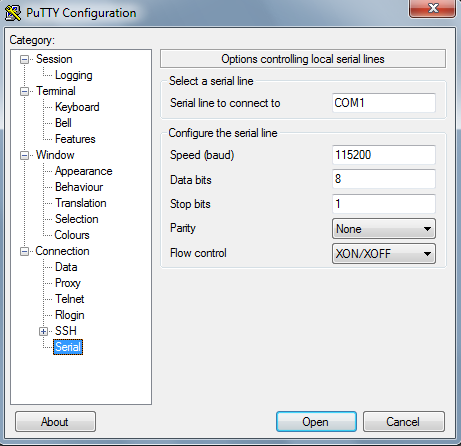Select the Proxy category
Screen dimensions: 461x446
(x=68, y=283)
